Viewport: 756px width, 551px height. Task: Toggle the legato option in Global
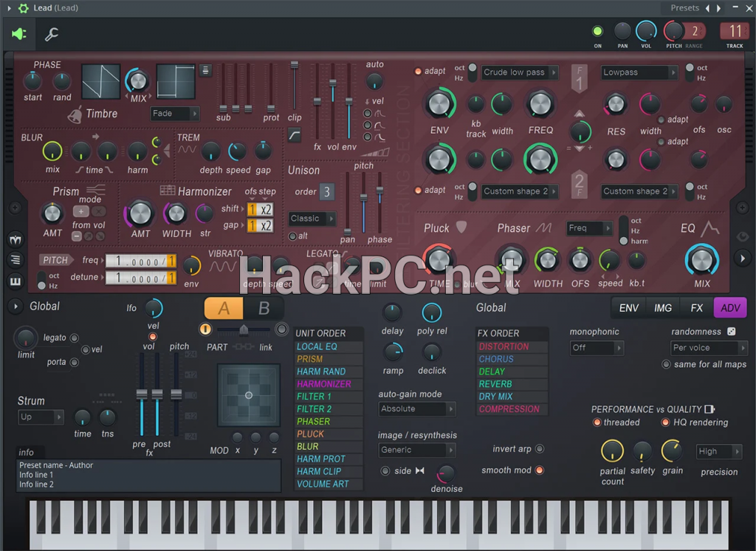[74, 338]
